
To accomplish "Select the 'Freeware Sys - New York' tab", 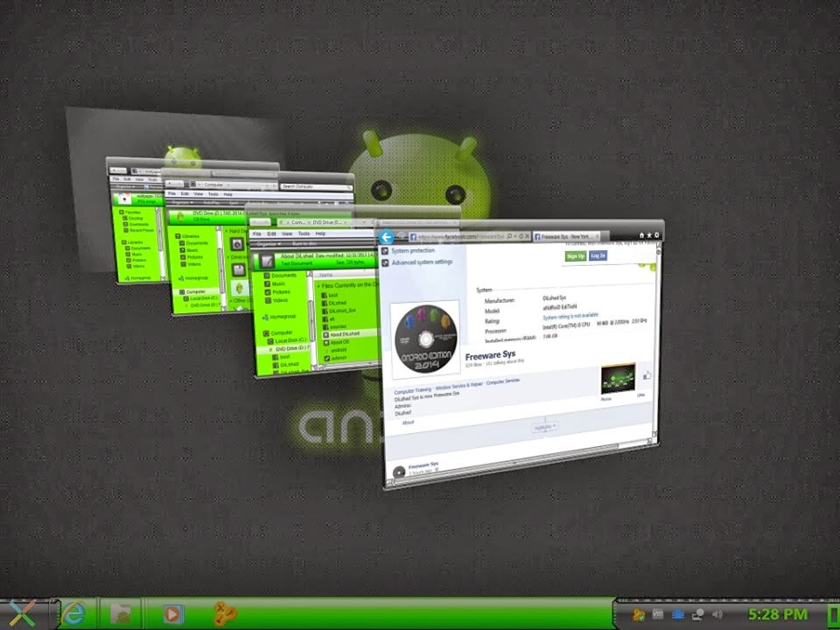I will click(565, 236).
